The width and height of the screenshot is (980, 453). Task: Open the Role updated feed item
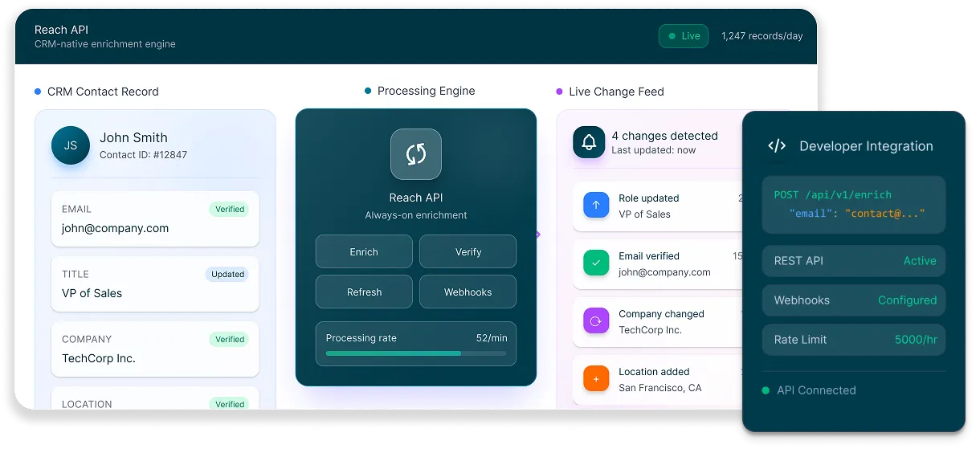coord(659,206)
